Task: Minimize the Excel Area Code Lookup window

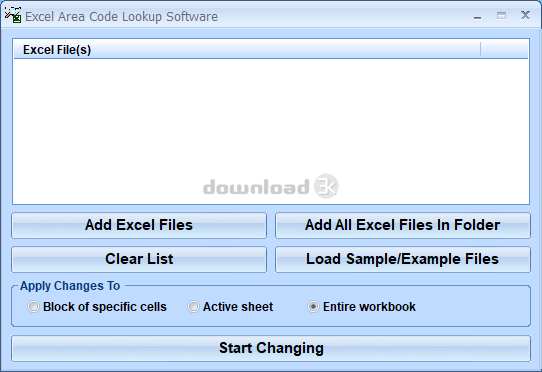Action: click(477, 16)
